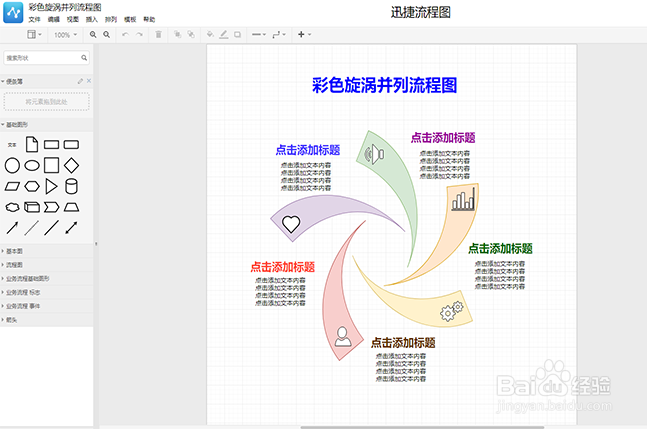This screenshot has height=429, width=647.
Task: Click the app logo icon
Action: point(13,12)
